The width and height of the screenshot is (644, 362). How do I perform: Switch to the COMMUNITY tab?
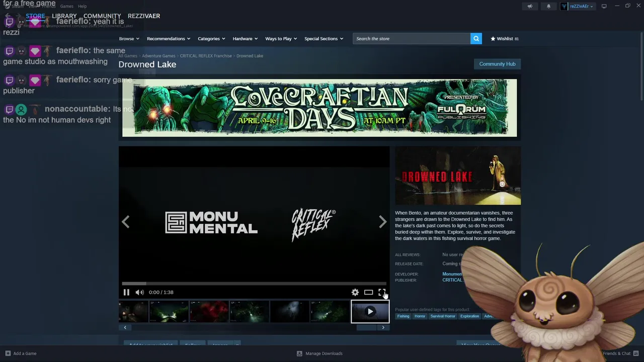pos(102,16)
